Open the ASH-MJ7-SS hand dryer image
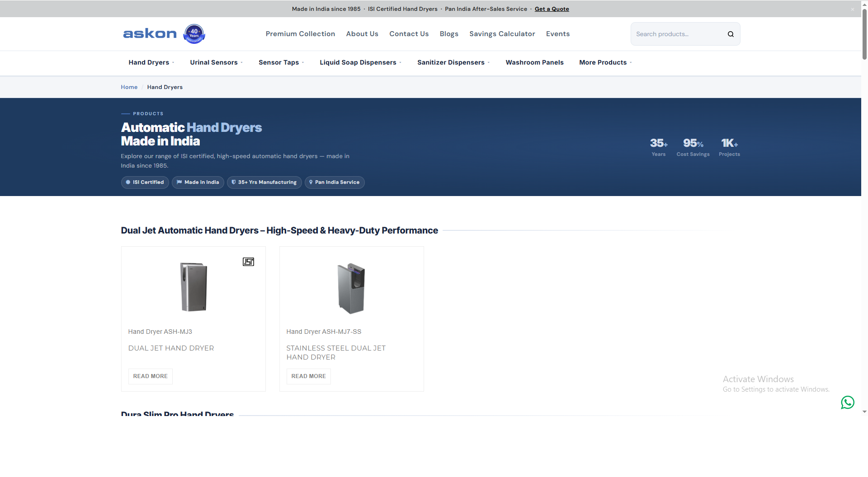The width and height of the screenshot is (868, 477). (x=351, y=288)
